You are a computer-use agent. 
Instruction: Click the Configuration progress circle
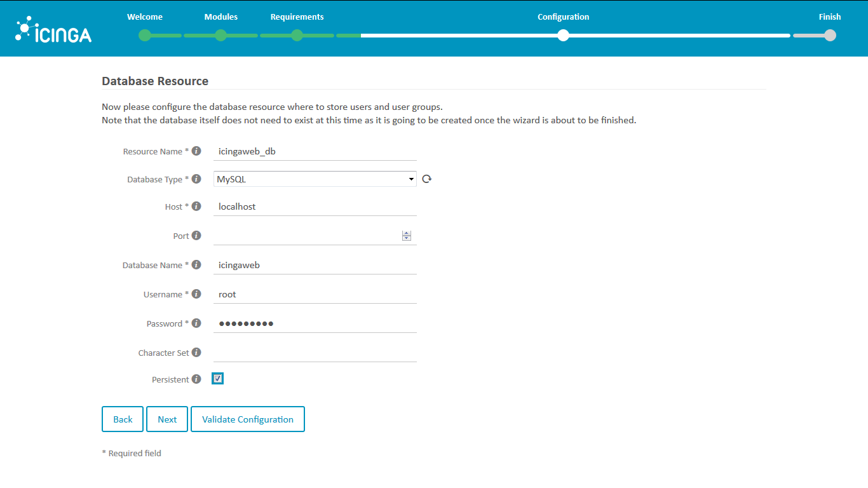tap(563, 36)
